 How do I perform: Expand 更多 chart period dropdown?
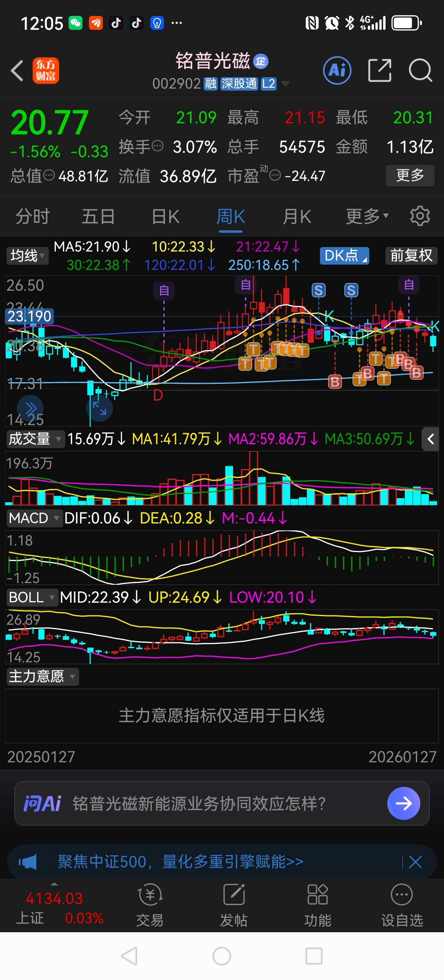pos(367,216)
